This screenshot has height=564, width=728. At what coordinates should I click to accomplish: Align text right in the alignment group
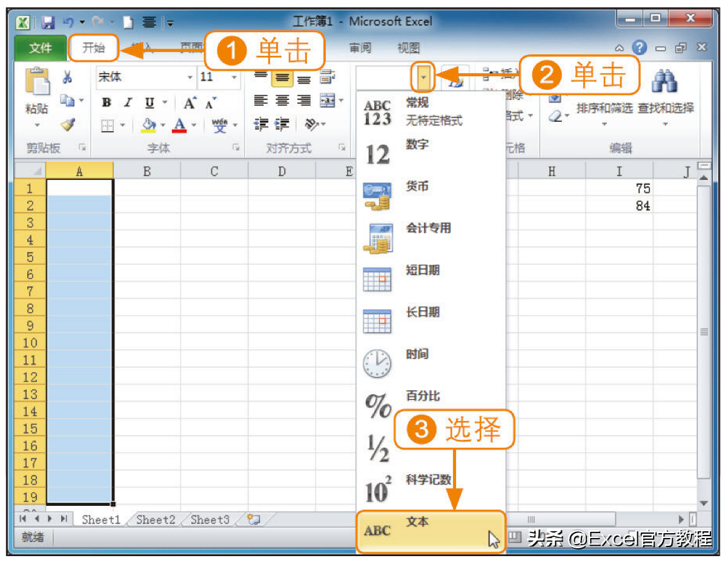pos(305,101)
